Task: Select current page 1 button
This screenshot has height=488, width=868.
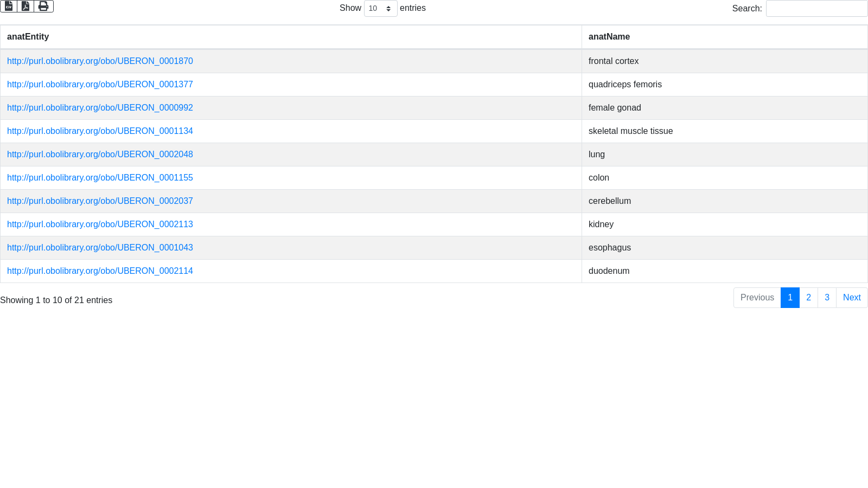Action: pos(790,298)
